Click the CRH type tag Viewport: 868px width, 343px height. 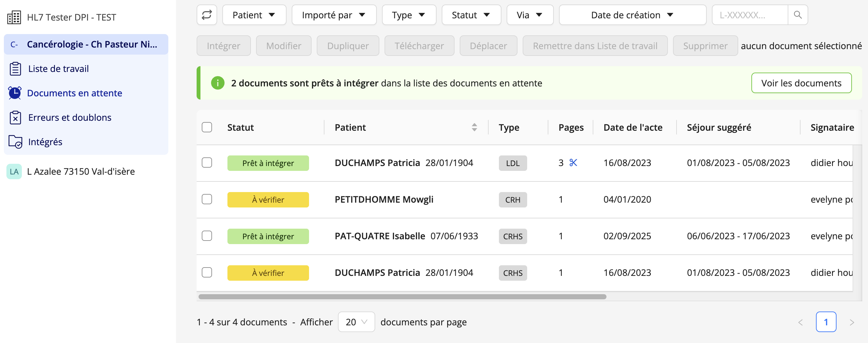512,200
